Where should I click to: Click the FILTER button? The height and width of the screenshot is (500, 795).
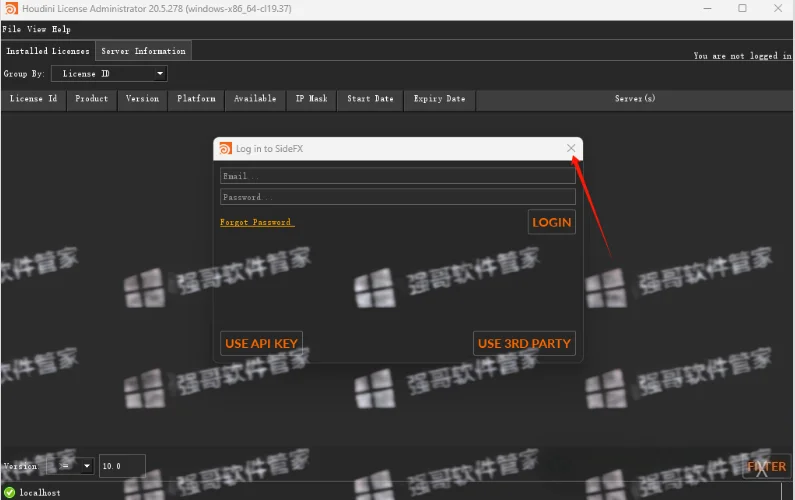(x=766, y=466)
